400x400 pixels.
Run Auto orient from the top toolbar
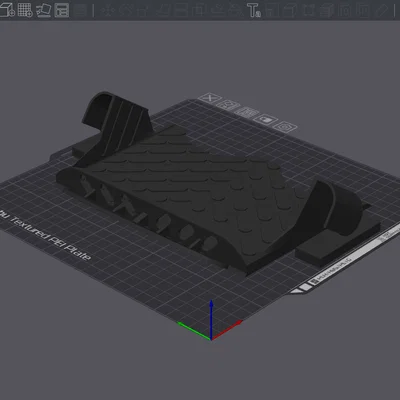43,10
